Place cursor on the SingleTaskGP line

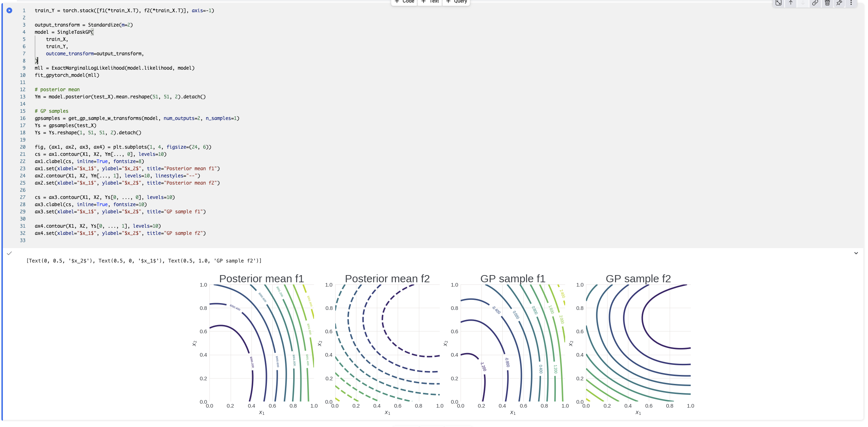pyautogui.click(x=64, y=32)
